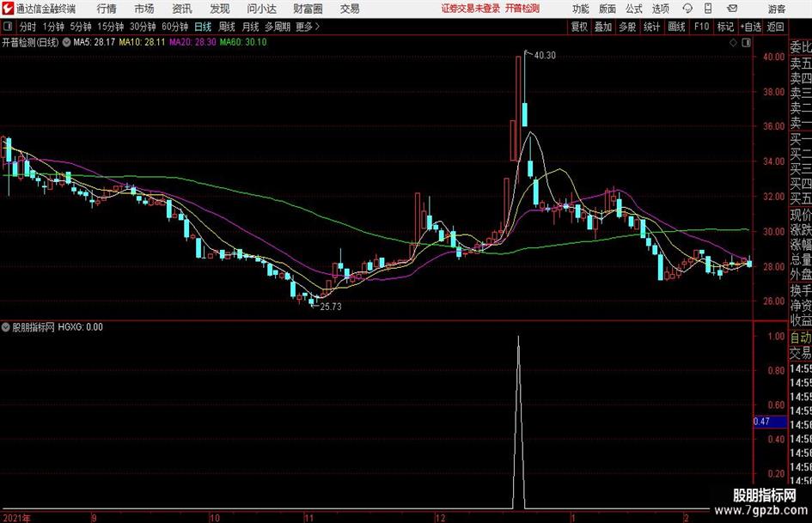Click the 叠加 overlay button
The width and height of the screenshot is (812, 523).
(603, 27)
